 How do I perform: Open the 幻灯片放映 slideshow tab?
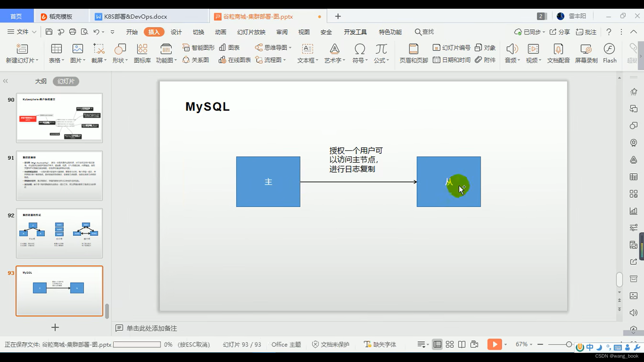(251, 32)
